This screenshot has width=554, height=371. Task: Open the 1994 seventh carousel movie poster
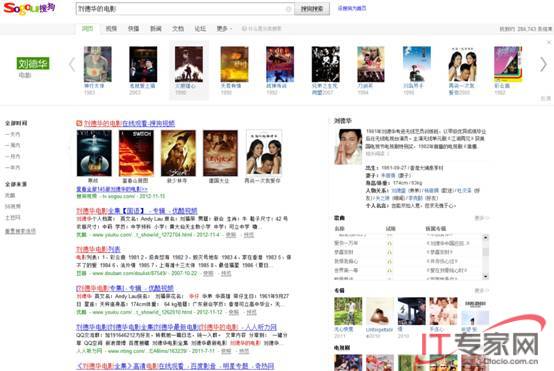tap(371, 64)
